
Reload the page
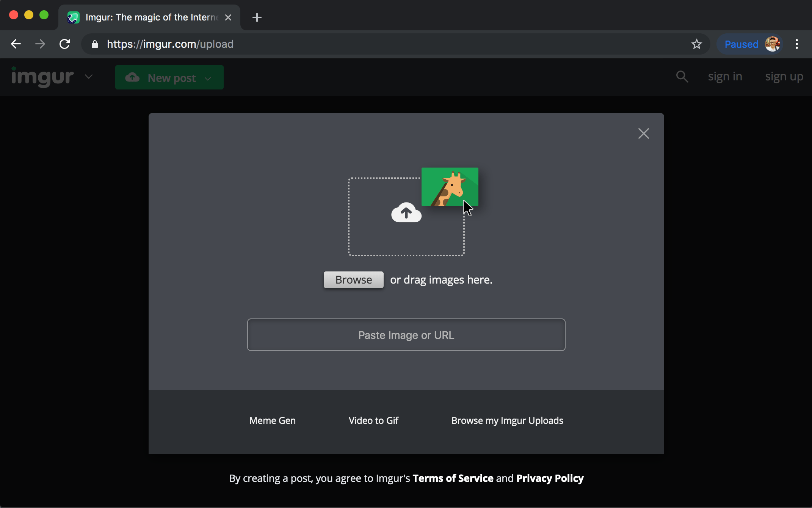click(65, 44)
